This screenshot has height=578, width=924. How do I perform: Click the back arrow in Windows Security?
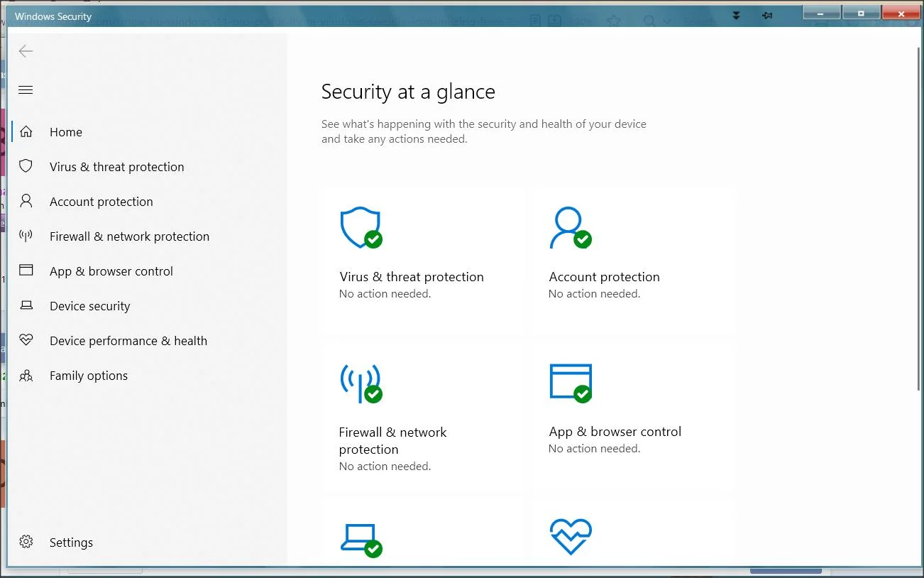pyautogui.click(x=26, y=51)
